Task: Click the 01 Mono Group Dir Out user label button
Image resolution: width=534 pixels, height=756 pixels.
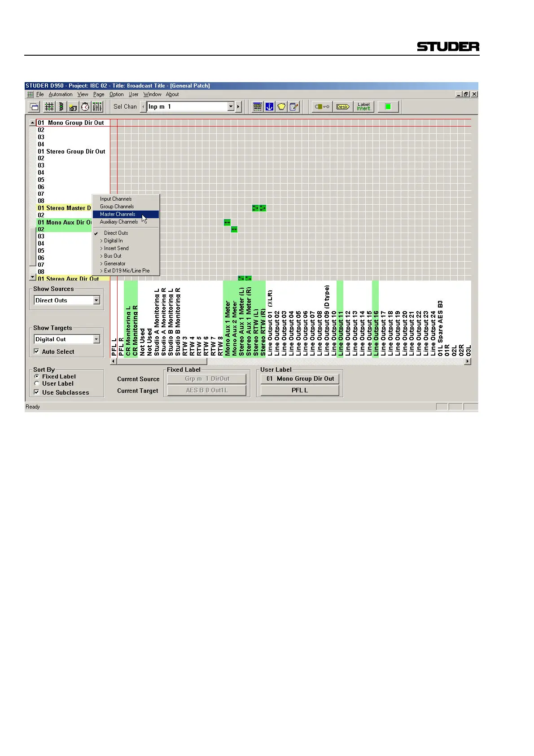Action: 300,379
